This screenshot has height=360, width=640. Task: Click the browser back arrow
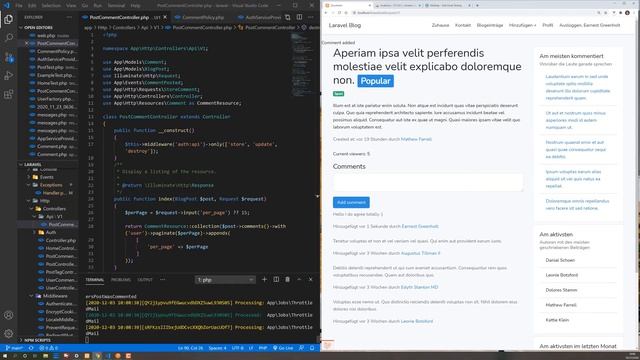coord(326,13)
